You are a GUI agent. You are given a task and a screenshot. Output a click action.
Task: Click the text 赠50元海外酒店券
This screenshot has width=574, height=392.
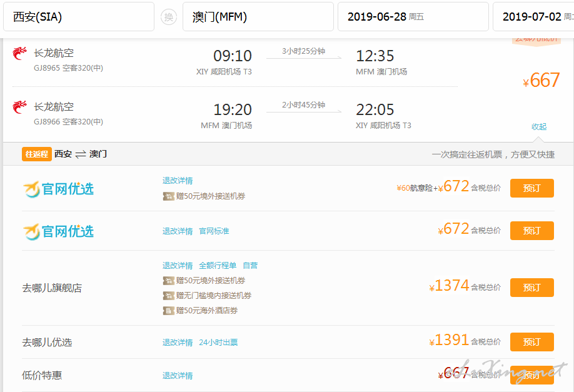[207, 311]
